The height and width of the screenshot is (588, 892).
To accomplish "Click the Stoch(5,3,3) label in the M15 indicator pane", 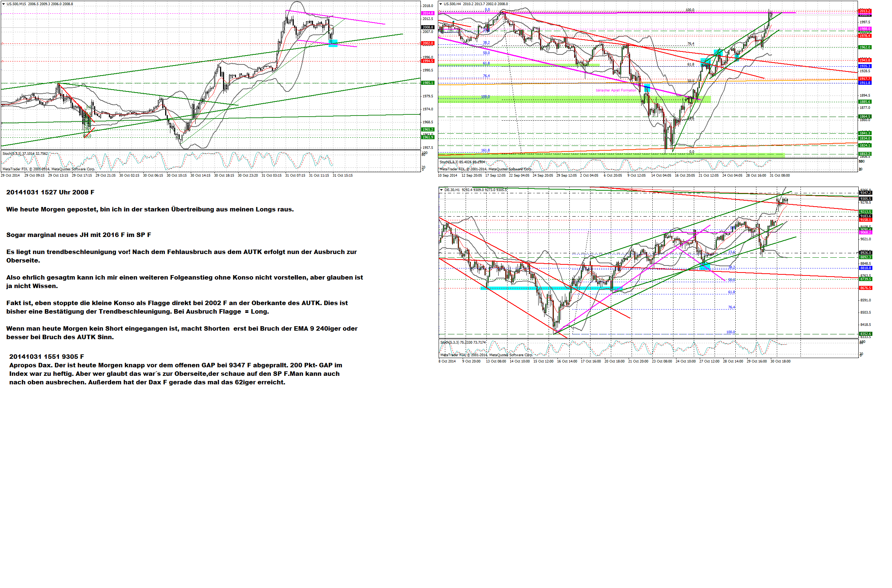I will [x=12, y=154].
